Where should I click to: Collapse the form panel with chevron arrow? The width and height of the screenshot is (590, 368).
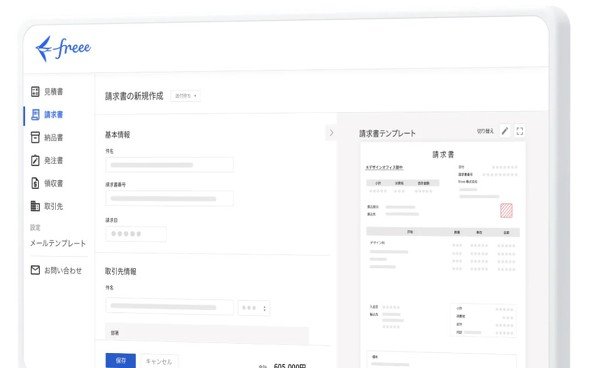click(331, 133)
